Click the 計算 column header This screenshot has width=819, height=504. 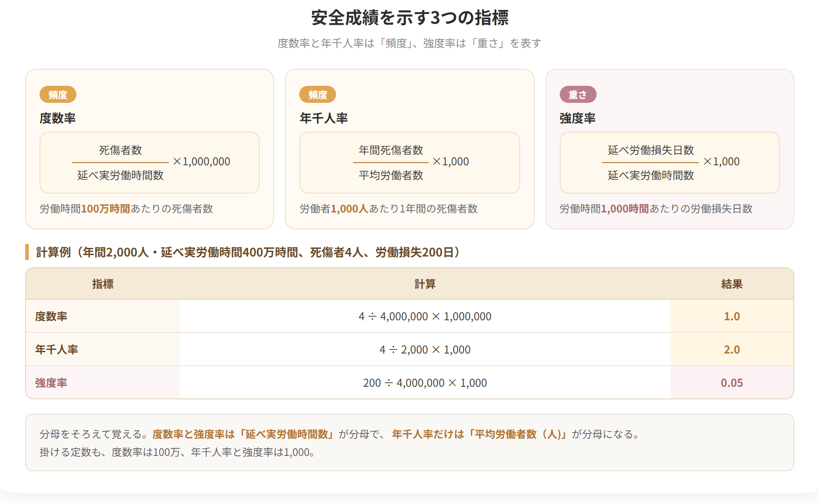[425, 284]
